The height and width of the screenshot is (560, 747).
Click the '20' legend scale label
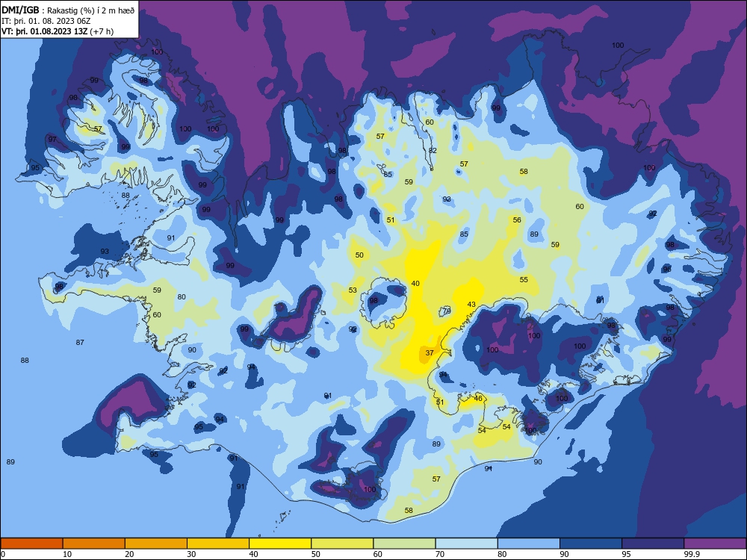coord(129,554)
